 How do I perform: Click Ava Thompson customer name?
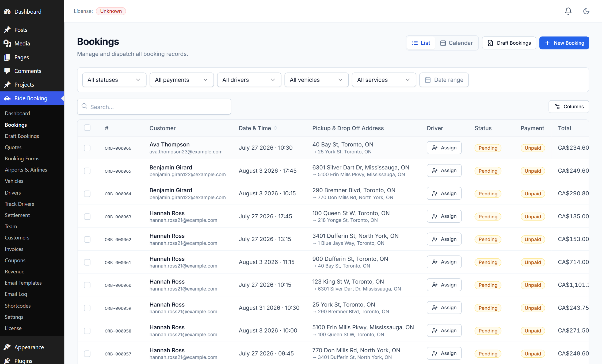point(169,145)
